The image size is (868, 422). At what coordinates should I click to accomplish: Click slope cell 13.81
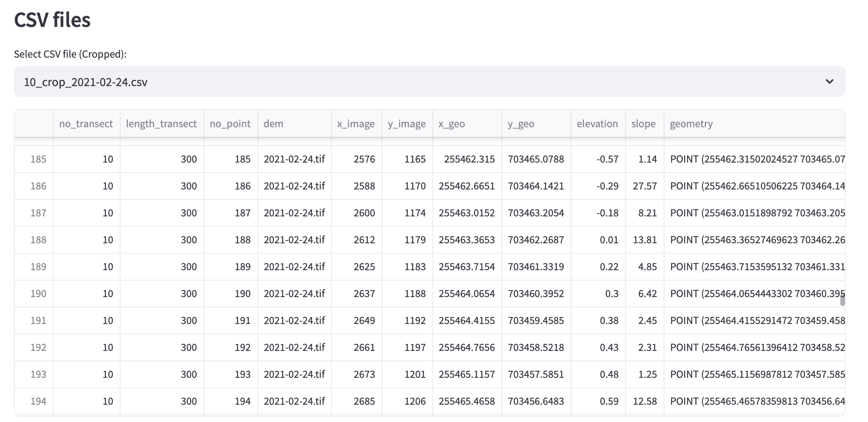[645, 240]
